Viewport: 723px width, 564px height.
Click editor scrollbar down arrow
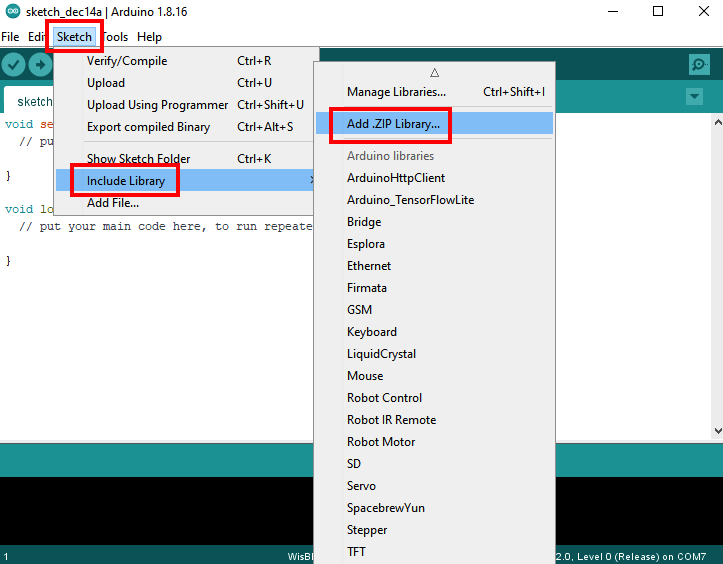[718, 431]
